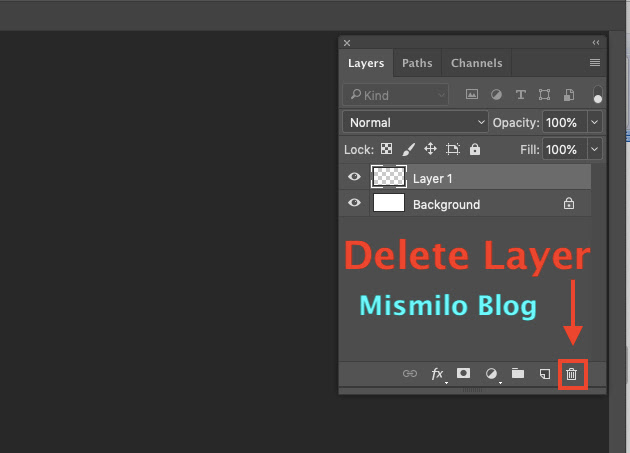
Task: Open the fx layer style menu
Action: click(437, 374)
